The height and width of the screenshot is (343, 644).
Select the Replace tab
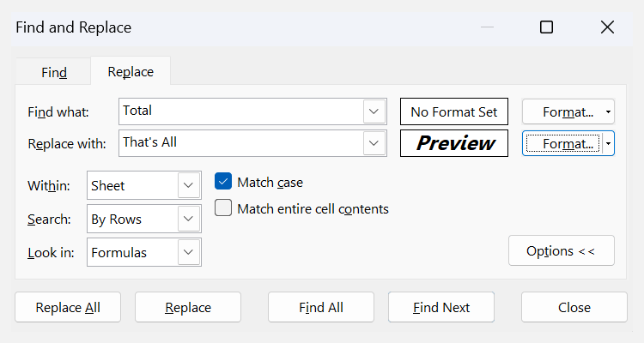[x=131, y=72]
